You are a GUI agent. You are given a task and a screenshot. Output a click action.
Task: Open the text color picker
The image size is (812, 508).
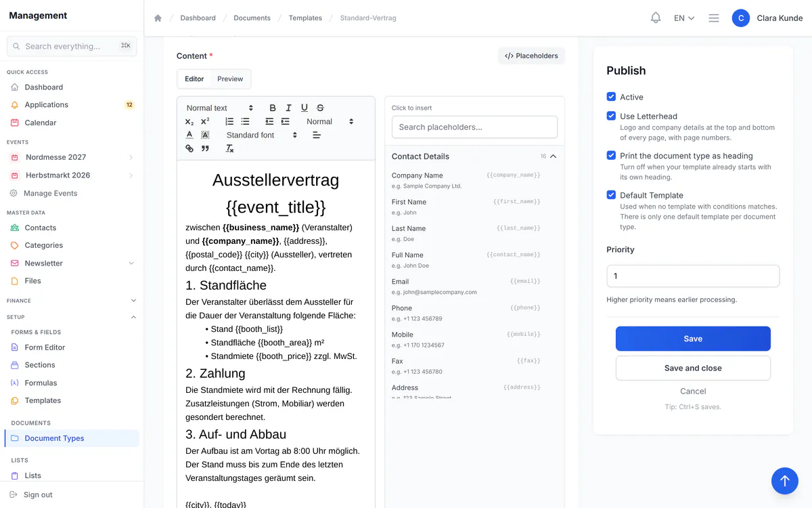(x=189, y=135)
